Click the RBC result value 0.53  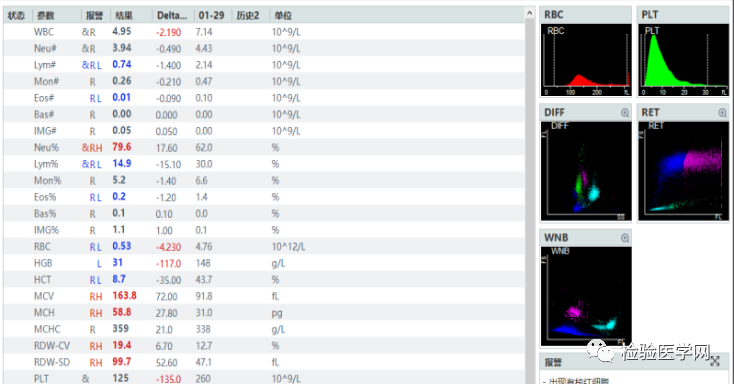(122, 246)
